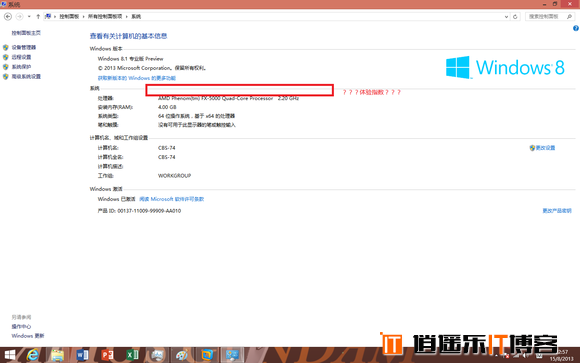Click the shield icon beside 更改设置

[532, 148]
